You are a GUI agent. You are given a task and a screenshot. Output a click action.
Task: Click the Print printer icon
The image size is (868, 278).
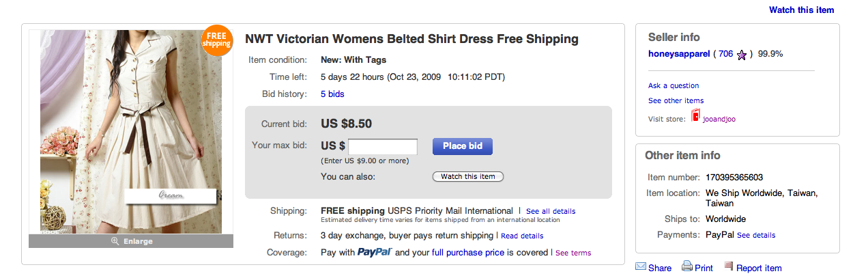686,266
